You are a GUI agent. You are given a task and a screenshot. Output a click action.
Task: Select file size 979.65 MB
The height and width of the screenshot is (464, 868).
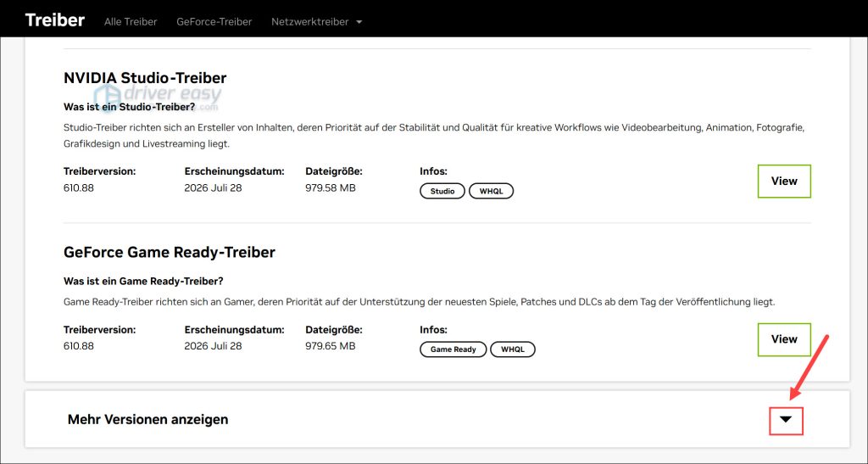point(331,346)
